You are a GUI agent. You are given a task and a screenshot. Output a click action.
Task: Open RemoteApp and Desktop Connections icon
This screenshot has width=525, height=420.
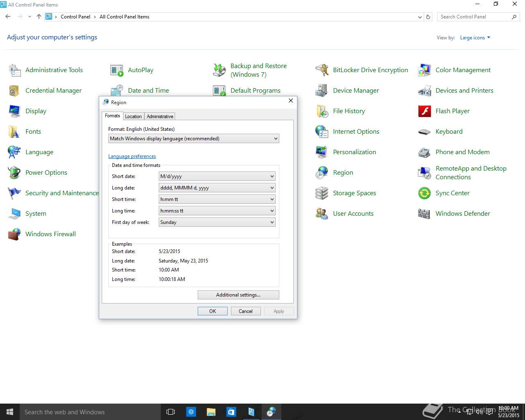[x=425, y=173]
